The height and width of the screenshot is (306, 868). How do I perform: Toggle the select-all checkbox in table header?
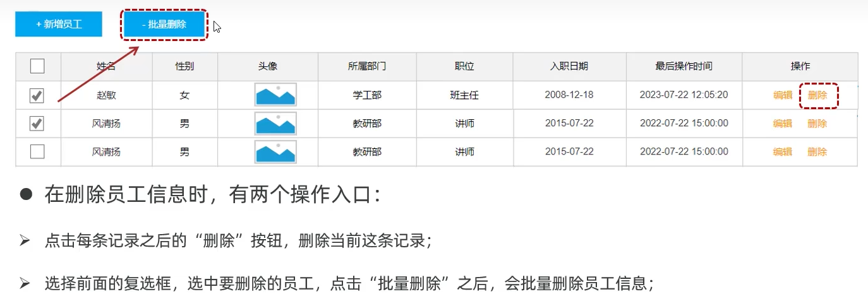click(x=38, y=66)
